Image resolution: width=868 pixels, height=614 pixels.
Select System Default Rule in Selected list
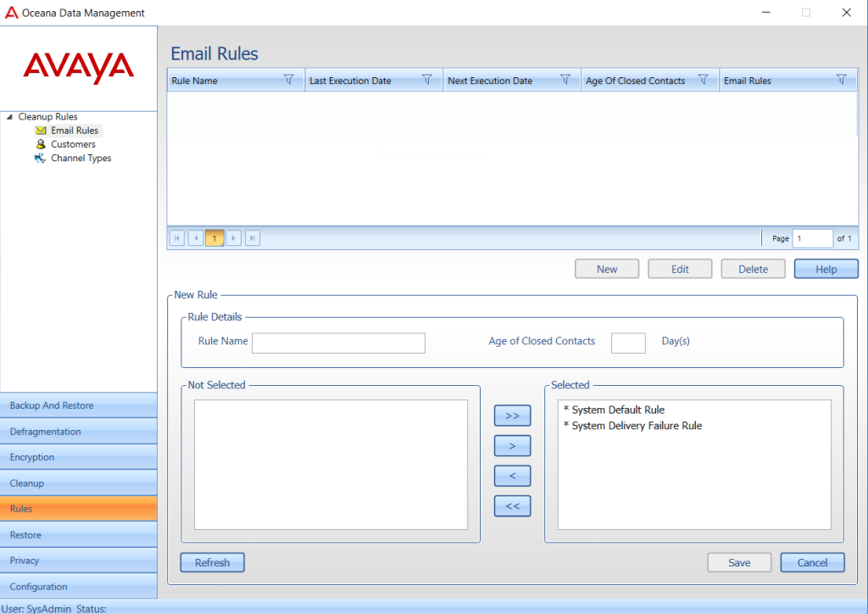614,410
